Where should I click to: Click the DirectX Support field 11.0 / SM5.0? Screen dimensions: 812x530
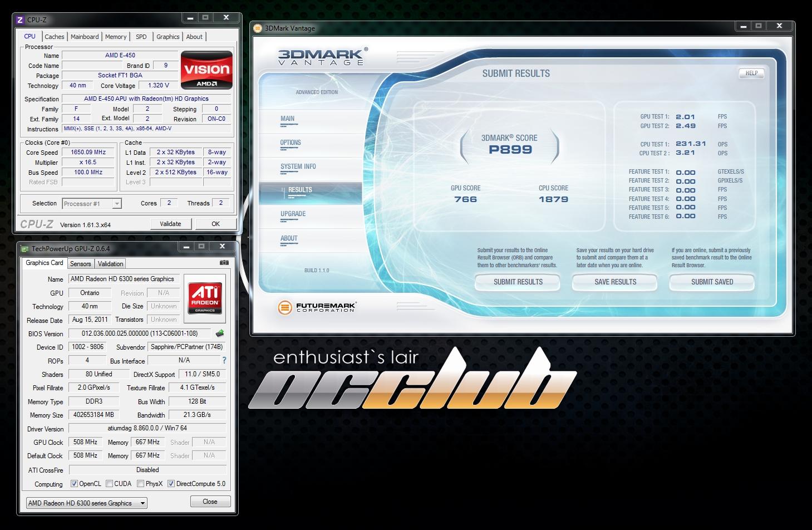(x=202, y=374)
